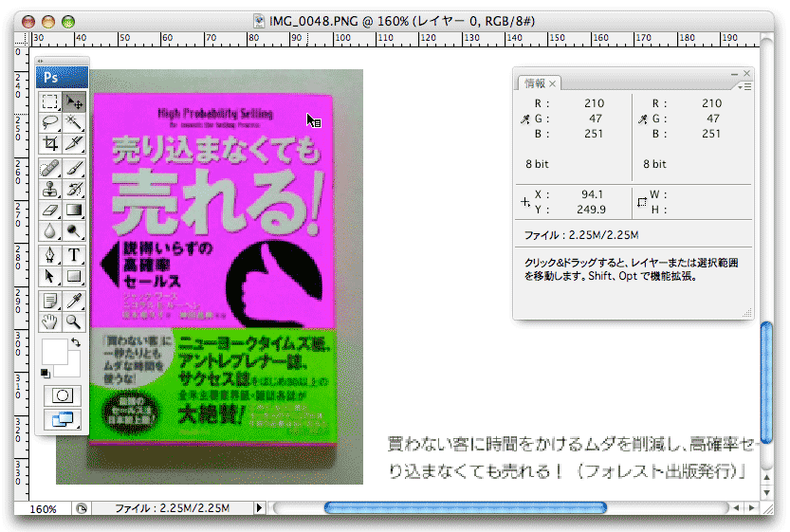Select the Dodge tool
Image resolution: width=790 pixels, height=532 pixels.
pyautogui.click(x=74, y=230)
